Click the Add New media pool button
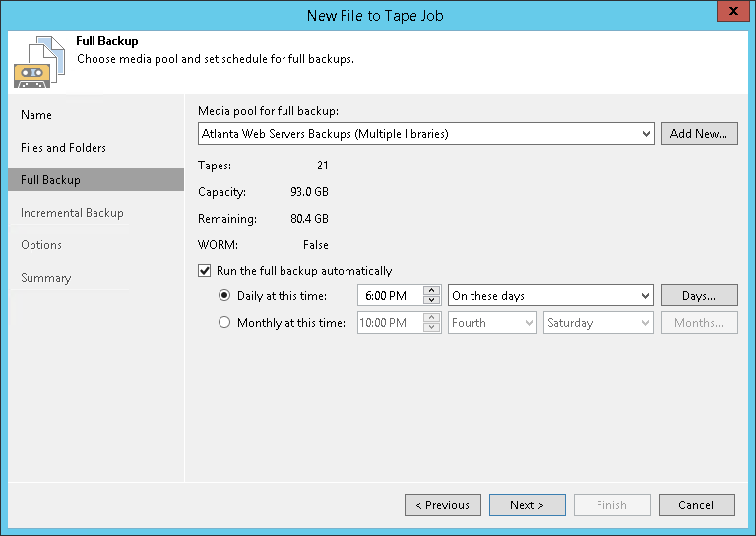 (x=698, y=134)
